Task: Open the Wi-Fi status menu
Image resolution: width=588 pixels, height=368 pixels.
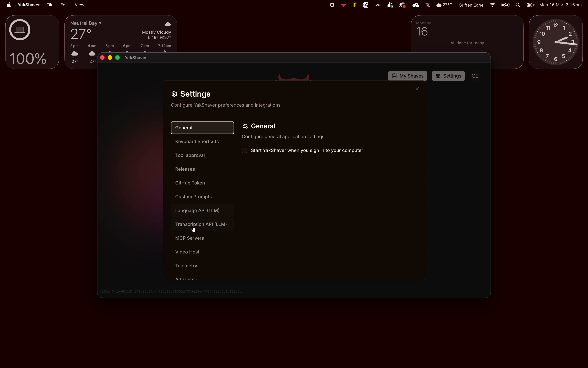Action: [x=493, y=5]
